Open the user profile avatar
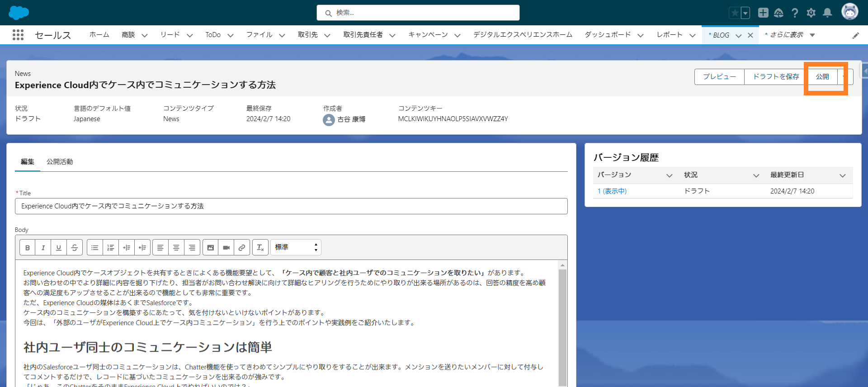The height and width of the screenshot is (387, 868). pos(850,12)
